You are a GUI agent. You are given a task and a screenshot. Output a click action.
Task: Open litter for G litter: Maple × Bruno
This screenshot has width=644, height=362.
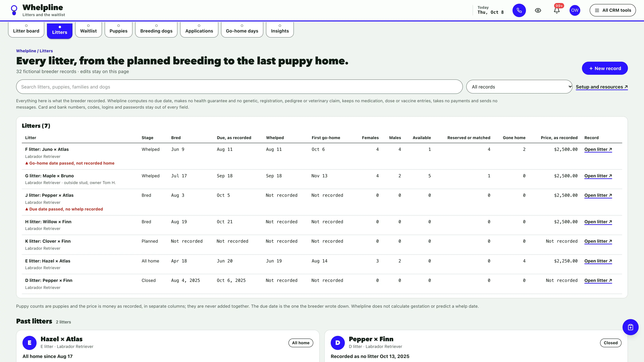(598, 176)
